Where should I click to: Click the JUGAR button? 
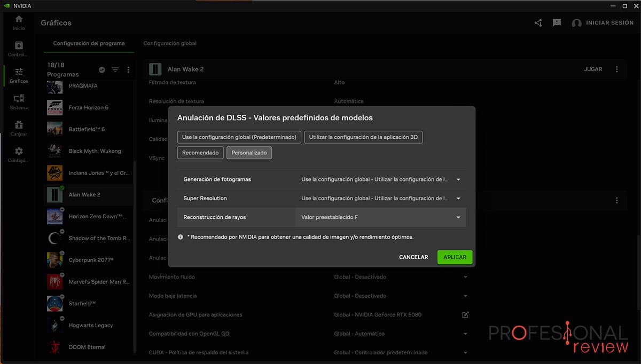tap(593, 69)
